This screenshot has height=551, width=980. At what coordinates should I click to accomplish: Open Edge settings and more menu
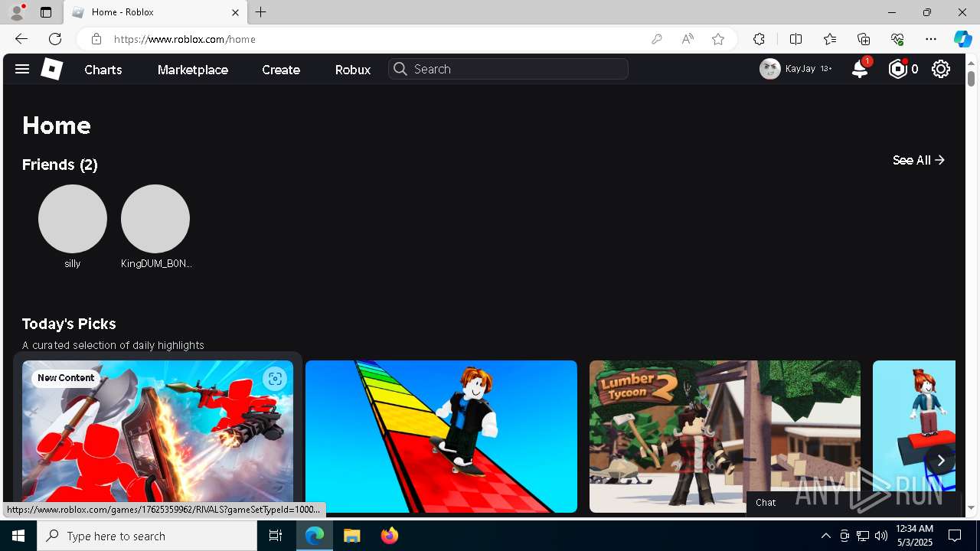click(x=931, y=39)
